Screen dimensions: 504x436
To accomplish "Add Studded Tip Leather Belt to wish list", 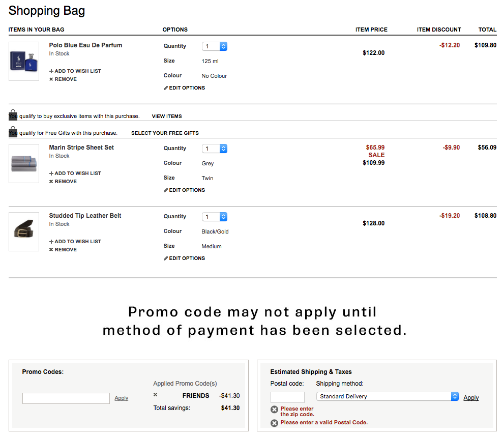I will (75, 242).
